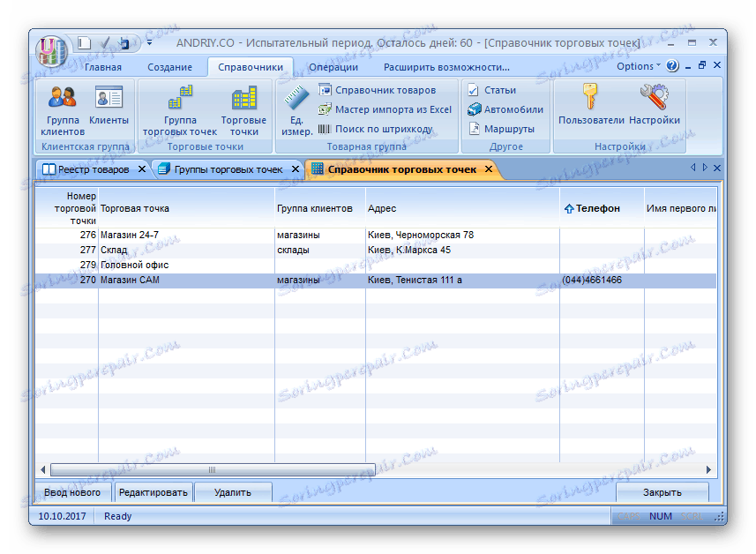Viewport: 756px width, 554px height.
Task: Click the save quick-access icon
Action: pos(124,43)
